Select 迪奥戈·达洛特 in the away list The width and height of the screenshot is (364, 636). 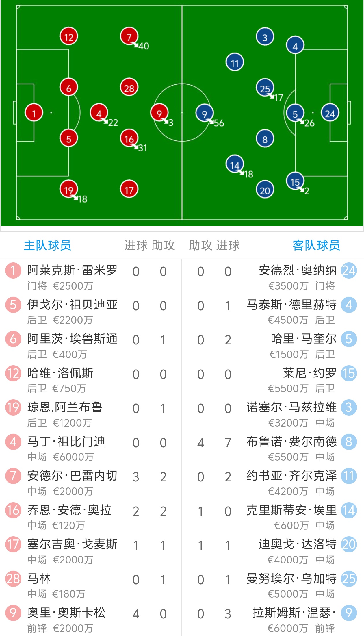[x=297, y=545]
